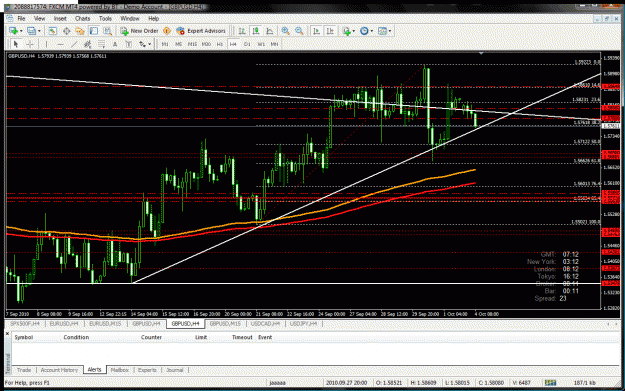Screen dimensions: 625x391
Task: Select the Fibonacci Retracement tool
Action: [x=102, y=44]
